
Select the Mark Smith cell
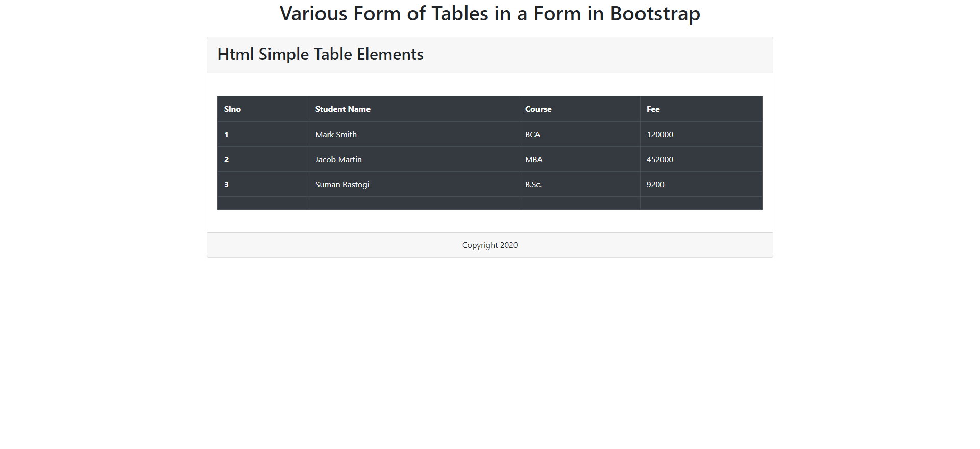click(x=336, y=134)
